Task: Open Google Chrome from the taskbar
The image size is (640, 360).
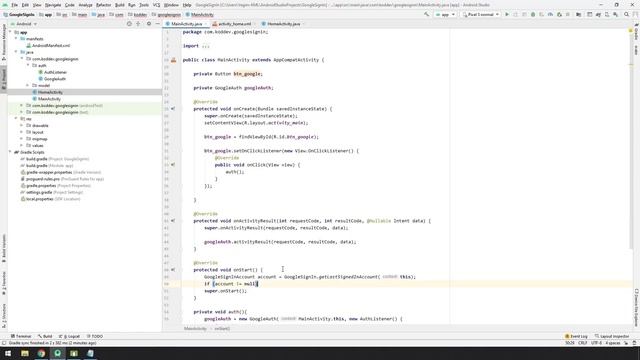Action: 41,353
